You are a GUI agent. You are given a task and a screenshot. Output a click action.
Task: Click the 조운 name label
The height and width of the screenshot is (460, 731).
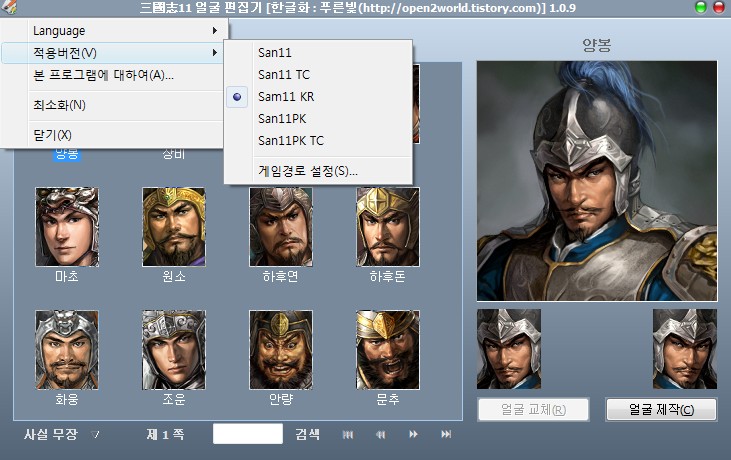click(174, 399)
